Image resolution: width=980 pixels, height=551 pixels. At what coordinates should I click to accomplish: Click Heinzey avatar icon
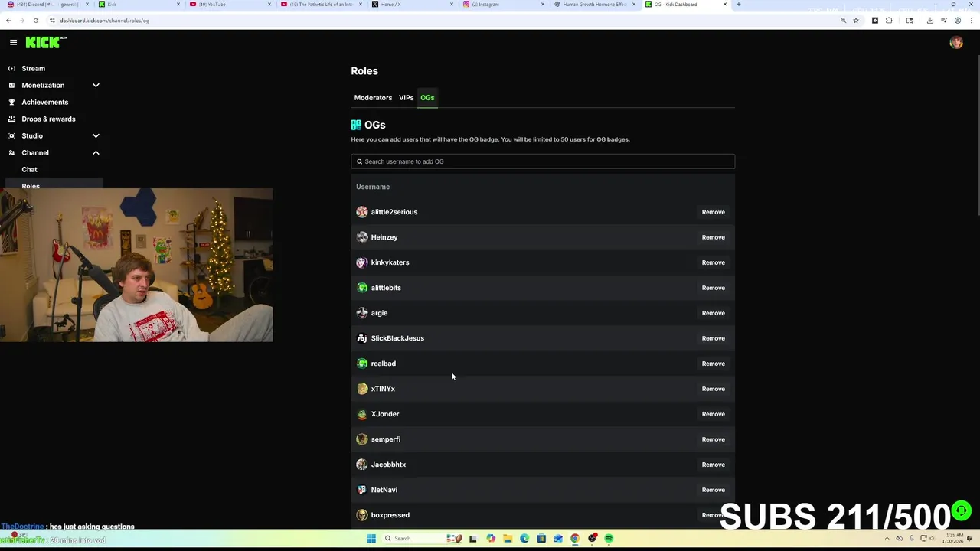(362, 237)
